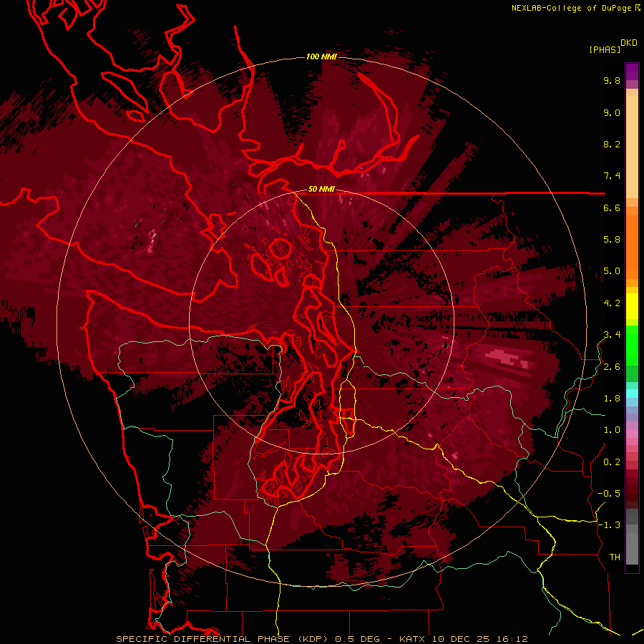Click the 3.4 legend value
644x644 pixels.
(612, 335)
